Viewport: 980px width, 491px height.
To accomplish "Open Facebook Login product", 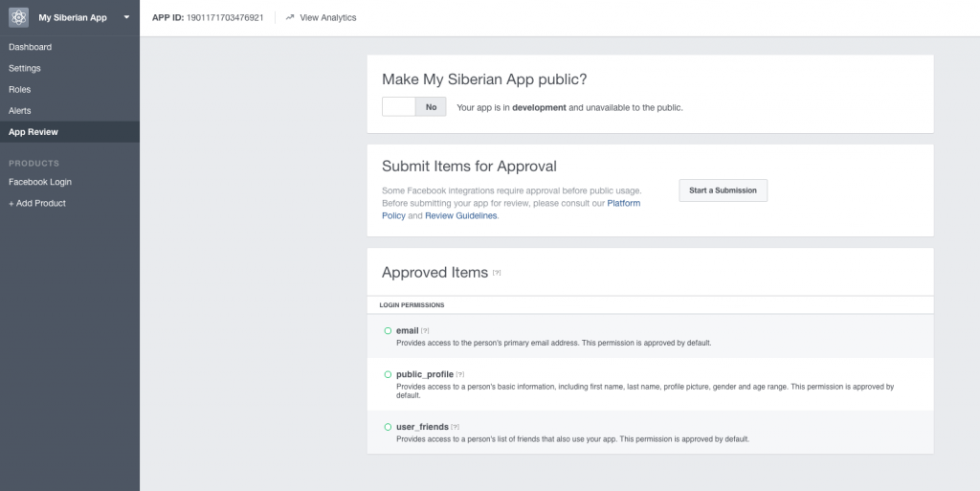I will pyautogui.click(x=40, y=182).
